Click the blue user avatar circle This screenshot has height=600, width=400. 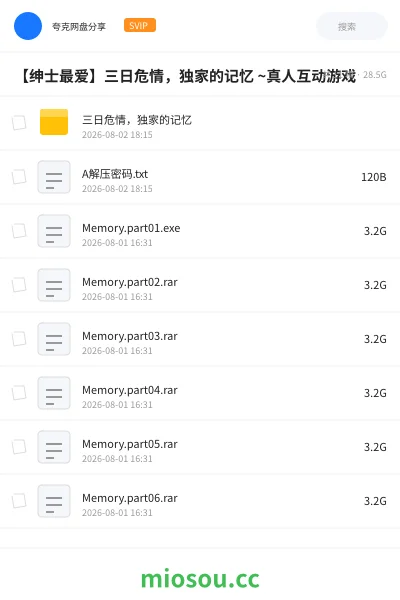coord(28,26)
